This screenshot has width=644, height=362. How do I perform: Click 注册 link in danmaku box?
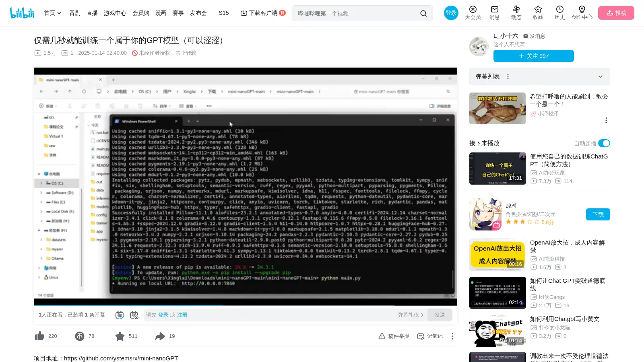tap(182, 315)
